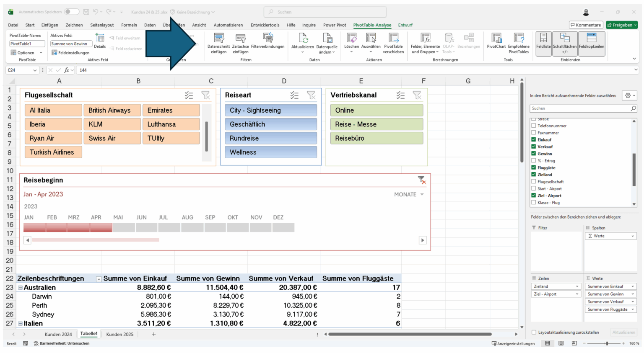Click the Freigeben button
This screenshot has height=353, width=644.
coord(622,25)
